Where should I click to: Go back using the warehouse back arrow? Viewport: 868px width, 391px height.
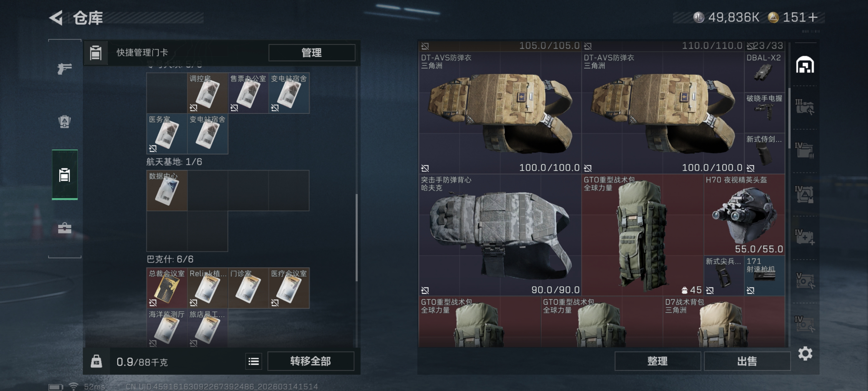pyautogui.click(x=56, y=18)
